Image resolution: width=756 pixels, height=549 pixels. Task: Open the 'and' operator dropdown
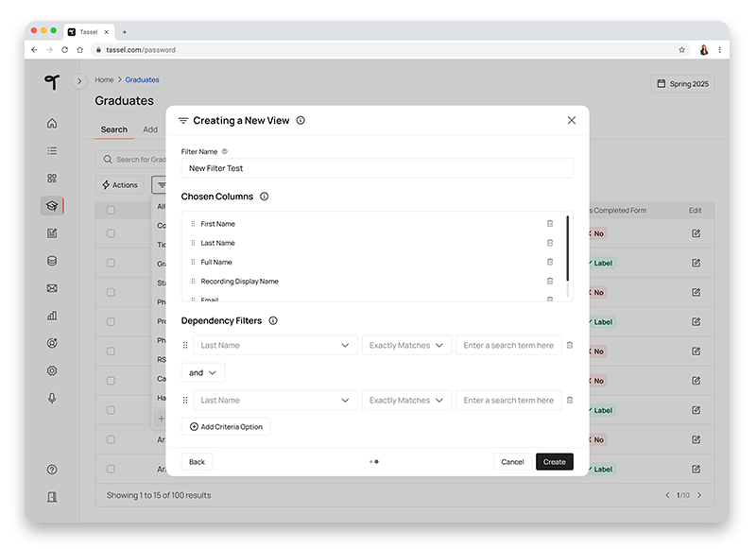[x=203, y=373]
